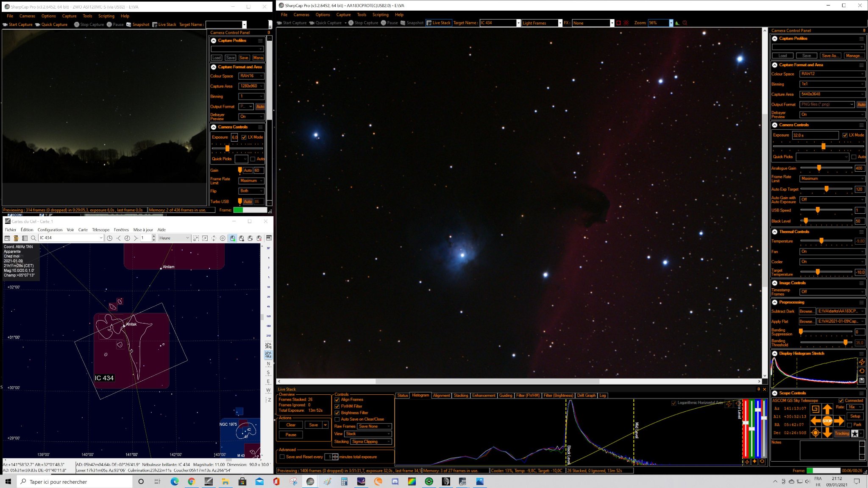Open the Cameras menu in the left SharpCap window
868x488 pixels.
coord(27,16)
